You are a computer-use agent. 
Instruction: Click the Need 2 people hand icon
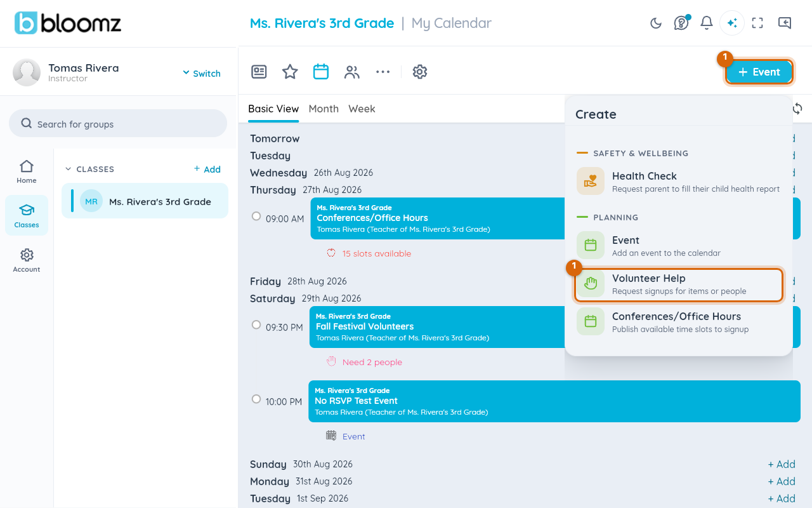[331, 361]
